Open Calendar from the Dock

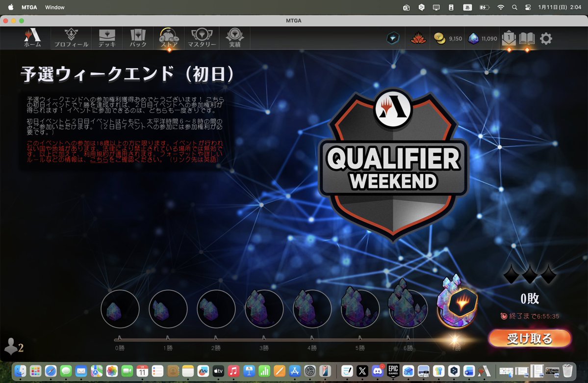pyautogui.click(x=142, y=371)
